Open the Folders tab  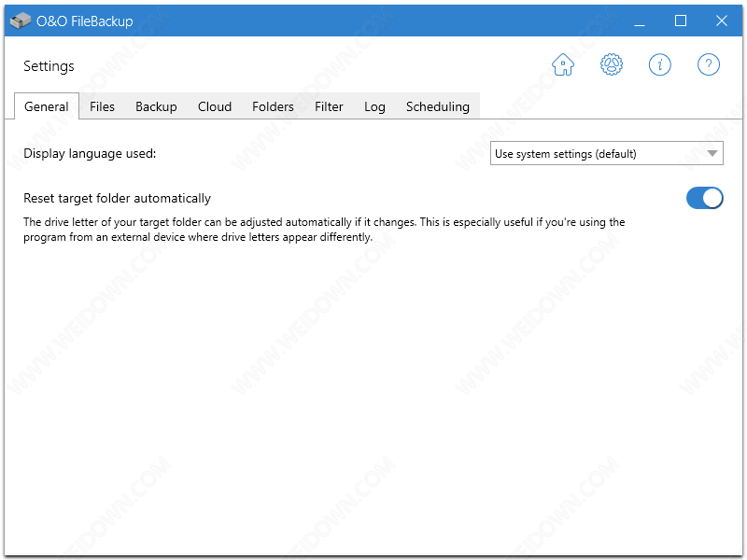[273, 106]
